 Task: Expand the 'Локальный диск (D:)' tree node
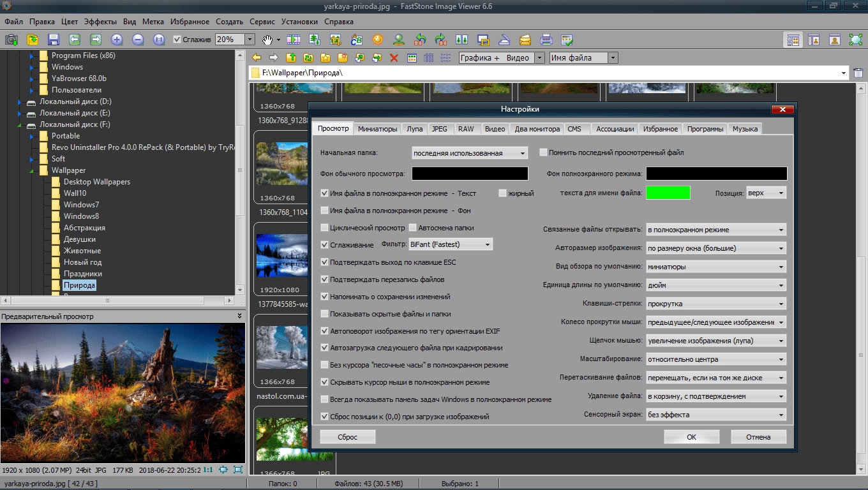19,101
